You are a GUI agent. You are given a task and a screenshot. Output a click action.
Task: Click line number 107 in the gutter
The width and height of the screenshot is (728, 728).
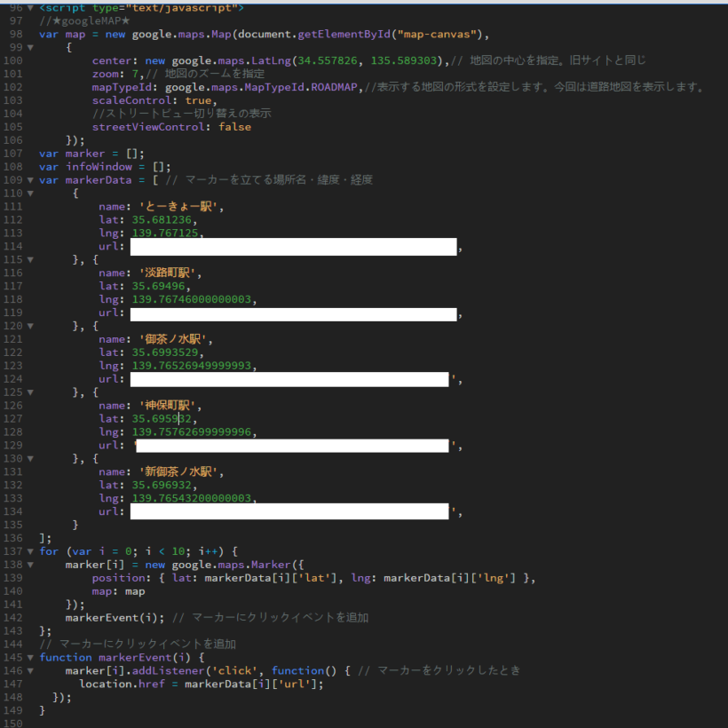[x=13, y=154]
